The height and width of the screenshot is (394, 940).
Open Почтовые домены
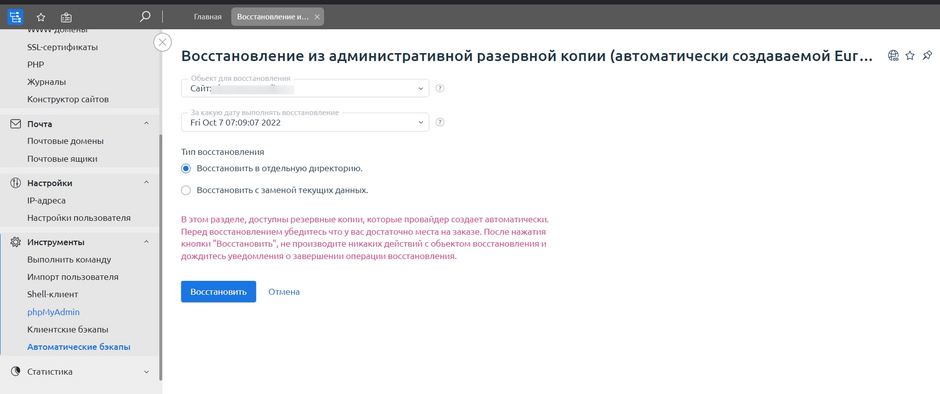(x=65, y=141)
